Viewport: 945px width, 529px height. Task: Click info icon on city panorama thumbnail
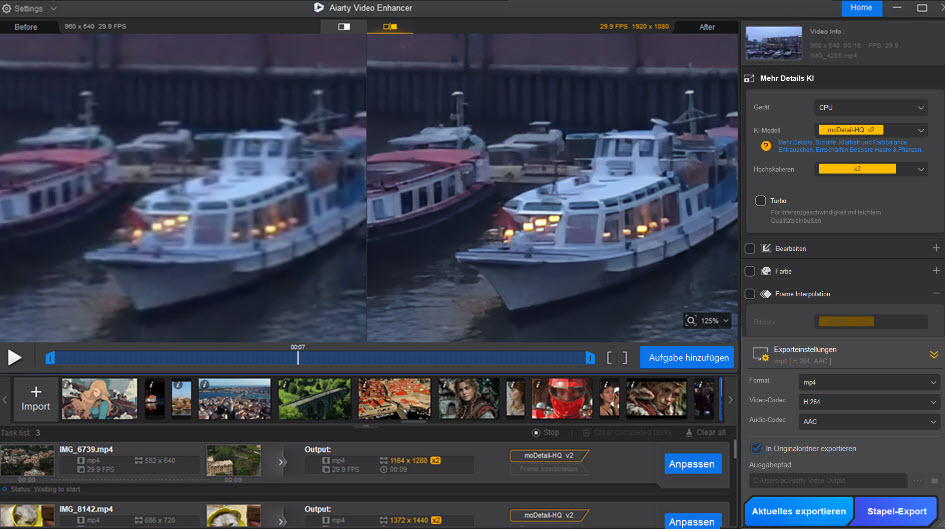204,384
